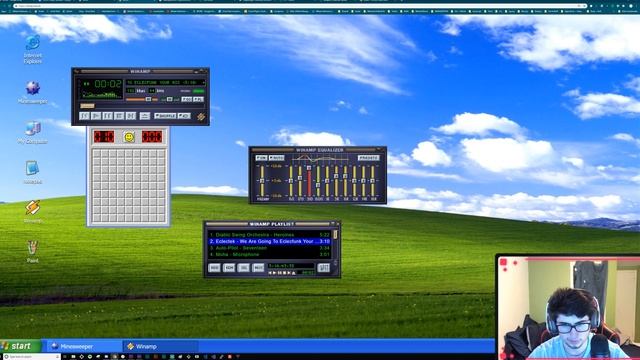Screen dimensions: 640x360
Task: Select the Notepad desktop icon
Action: click(32, 172)
